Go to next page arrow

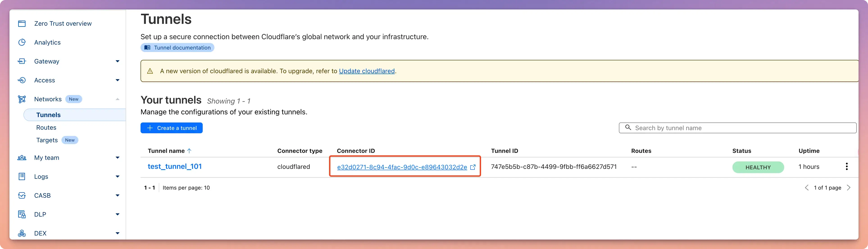tap(848, 188)
